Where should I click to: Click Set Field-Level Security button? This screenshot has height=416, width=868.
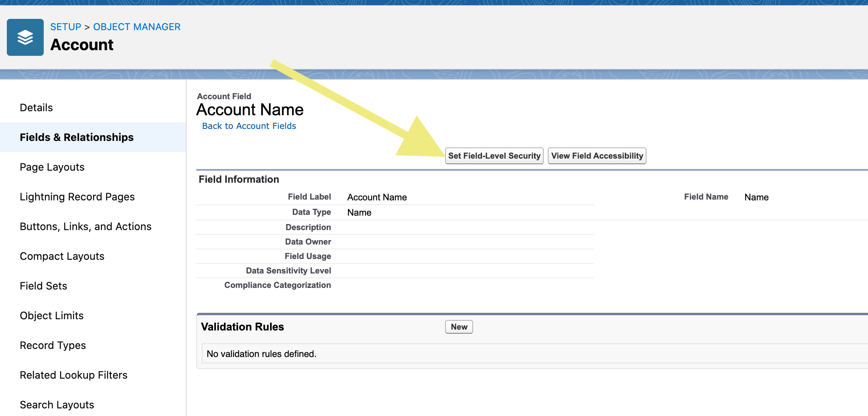(494, 156)
